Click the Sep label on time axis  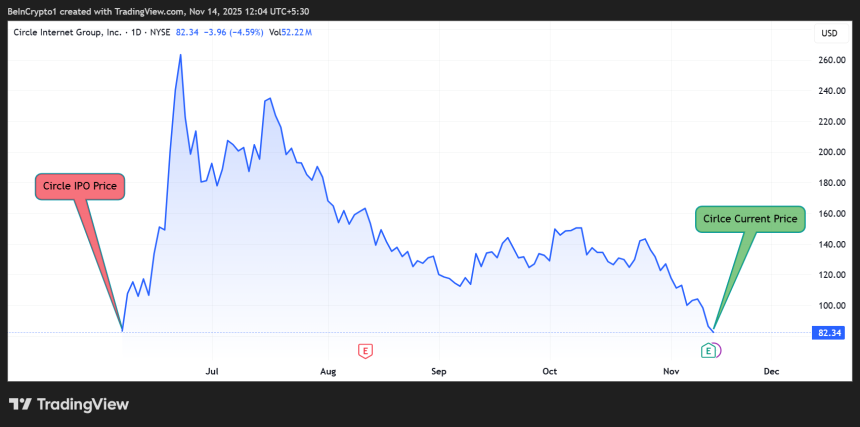coord(438,371)
